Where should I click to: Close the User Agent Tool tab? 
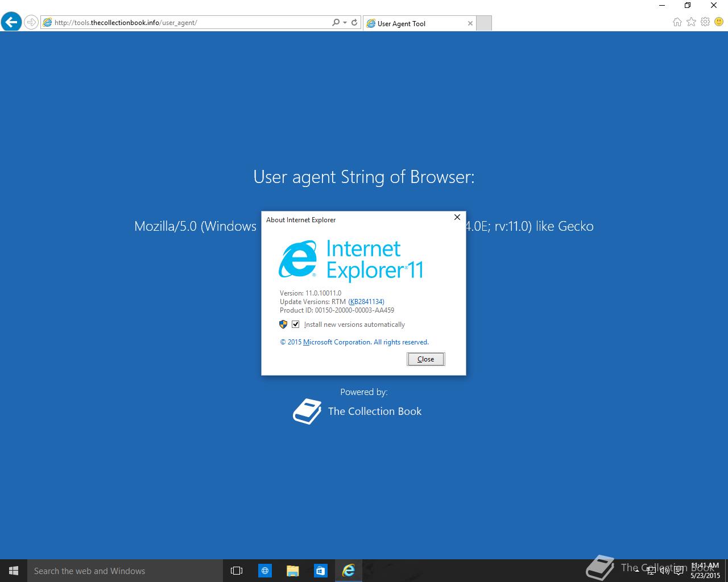point(470,23)
